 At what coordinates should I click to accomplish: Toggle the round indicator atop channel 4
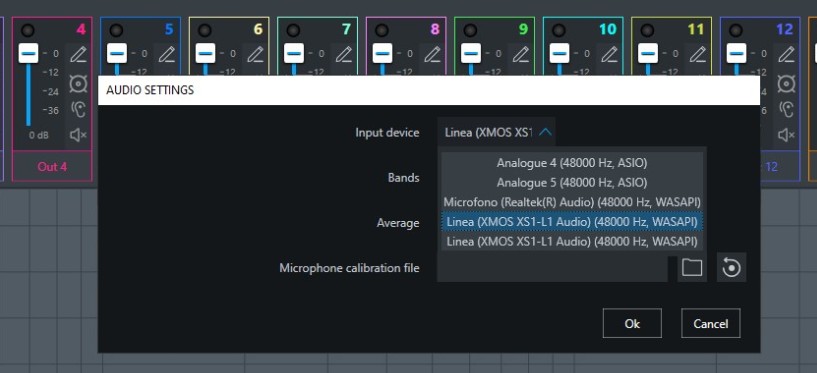[28, 30]
